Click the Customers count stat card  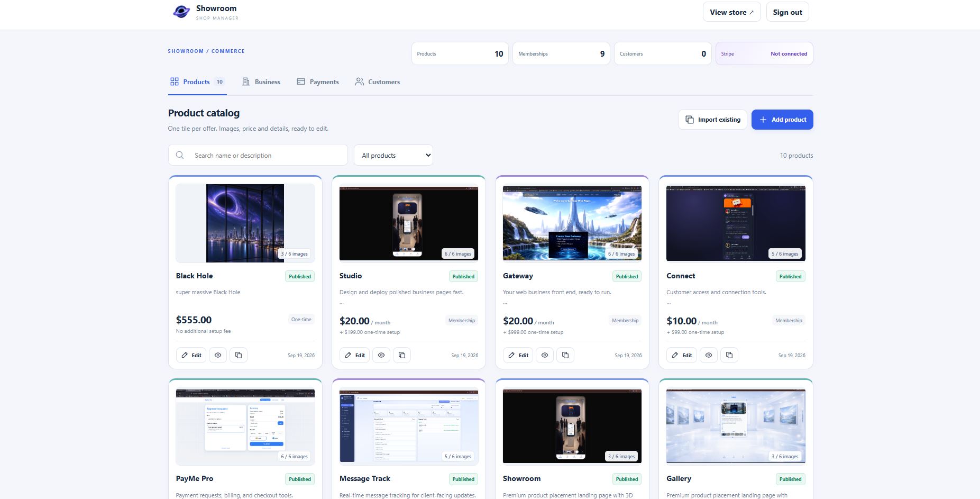pos(663,53)
